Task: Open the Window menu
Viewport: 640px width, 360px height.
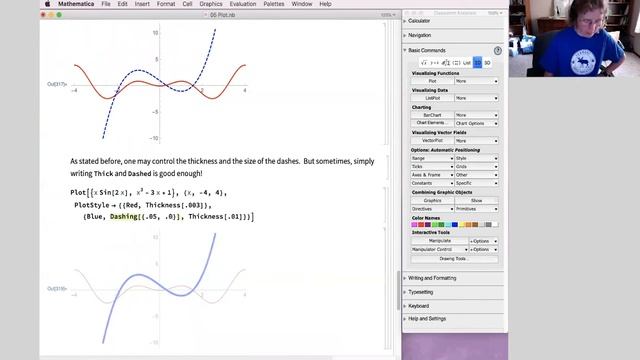Action: point(302,4)
